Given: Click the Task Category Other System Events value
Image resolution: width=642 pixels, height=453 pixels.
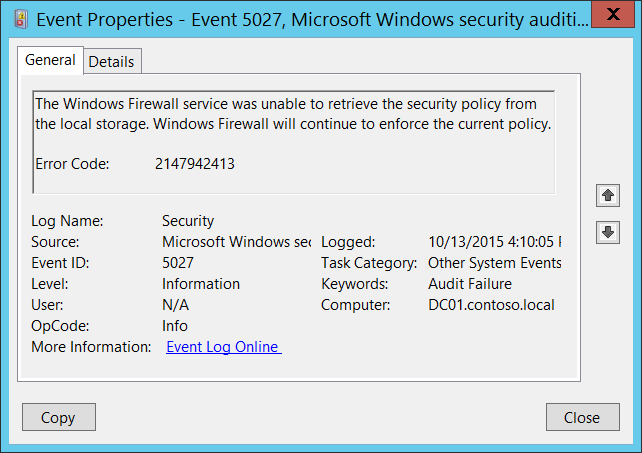Looking at the screenshot, I should tap(494, 263).
